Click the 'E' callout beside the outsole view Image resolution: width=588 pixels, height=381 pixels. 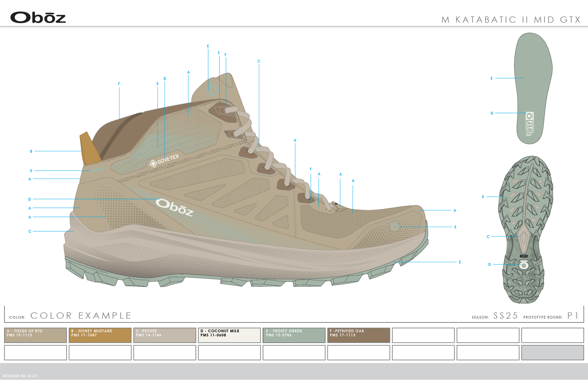tap(483, 197)
